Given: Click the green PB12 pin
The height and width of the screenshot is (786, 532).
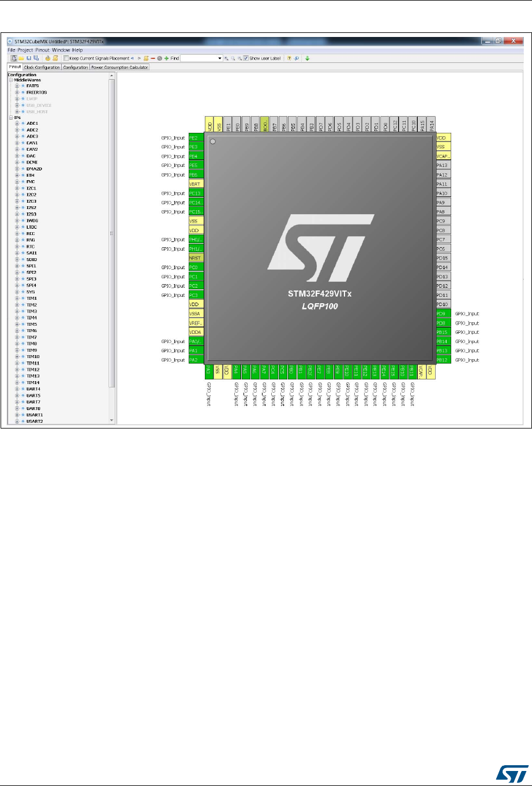Looking at the screenshot, I should [443, 360].
